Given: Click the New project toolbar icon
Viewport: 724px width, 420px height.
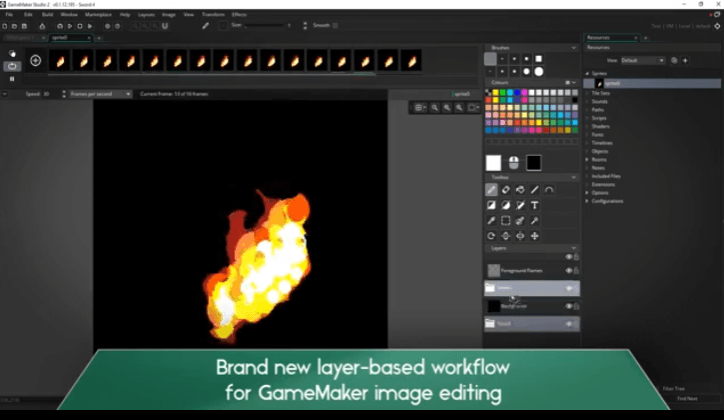Looking at the screenshot, I should [x=5, y=26].
